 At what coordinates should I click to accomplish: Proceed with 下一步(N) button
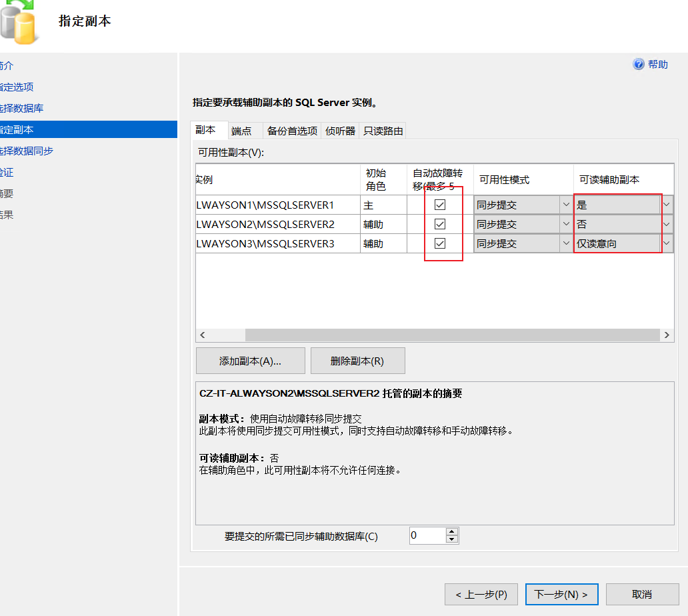[561, 595]
